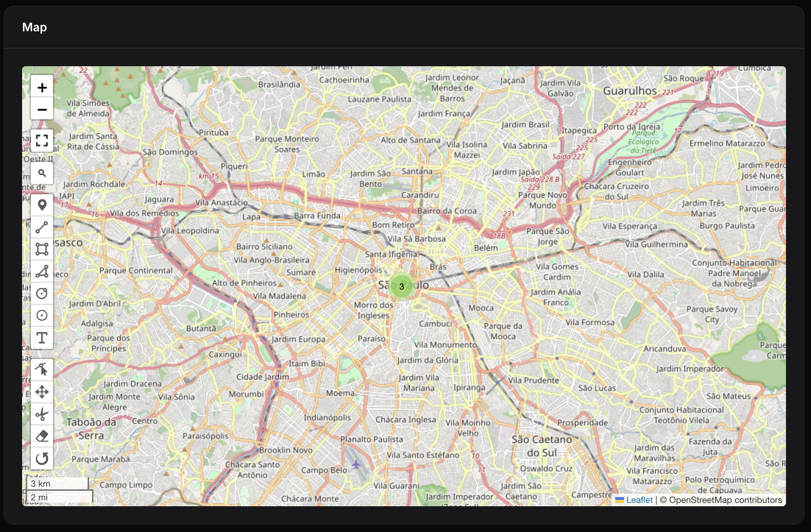Toggle drag layers mode

42,391
